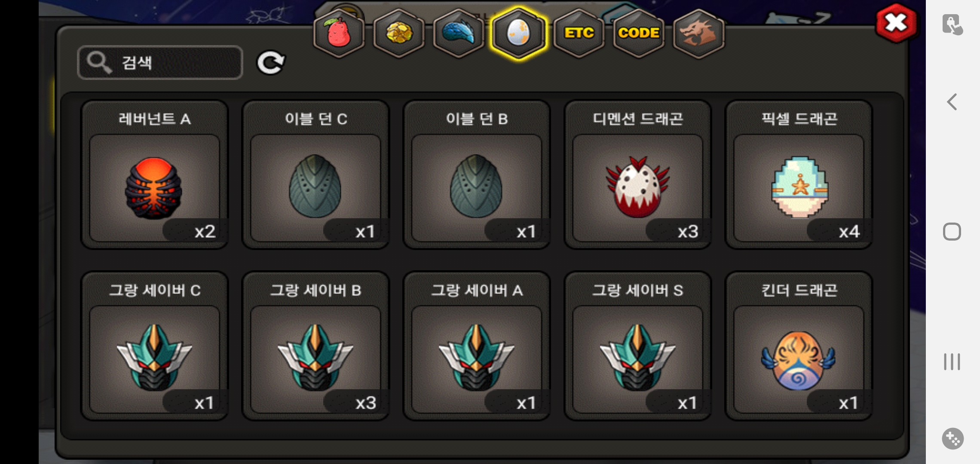Open the ETC category tab
The width and height of the screenshot is (980, 464).
pos(579,33)
